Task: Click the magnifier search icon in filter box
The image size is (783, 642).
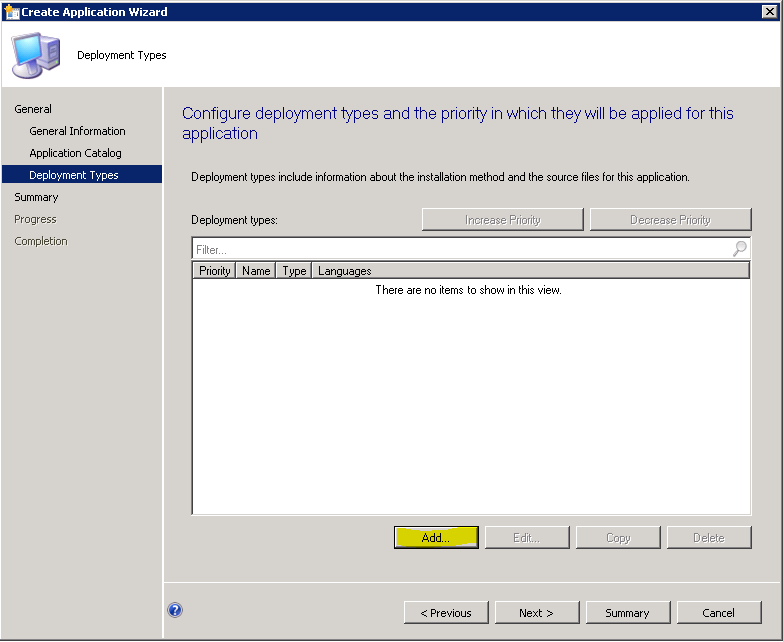Action: click(x=740, y=248)
